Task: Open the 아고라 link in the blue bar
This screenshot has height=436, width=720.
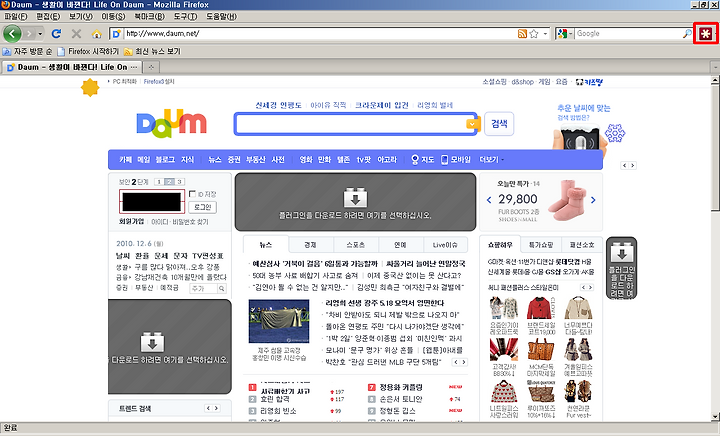Action: pos(387,160)
